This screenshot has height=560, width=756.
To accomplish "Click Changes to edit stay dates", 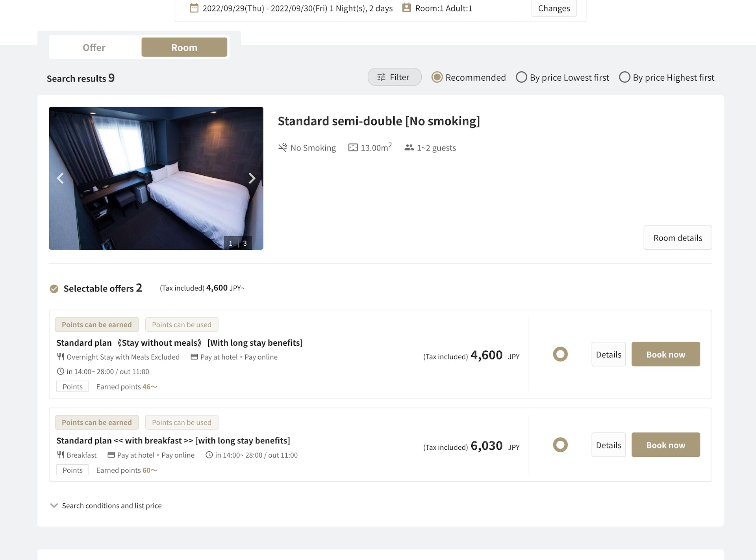I will [554, 8].
